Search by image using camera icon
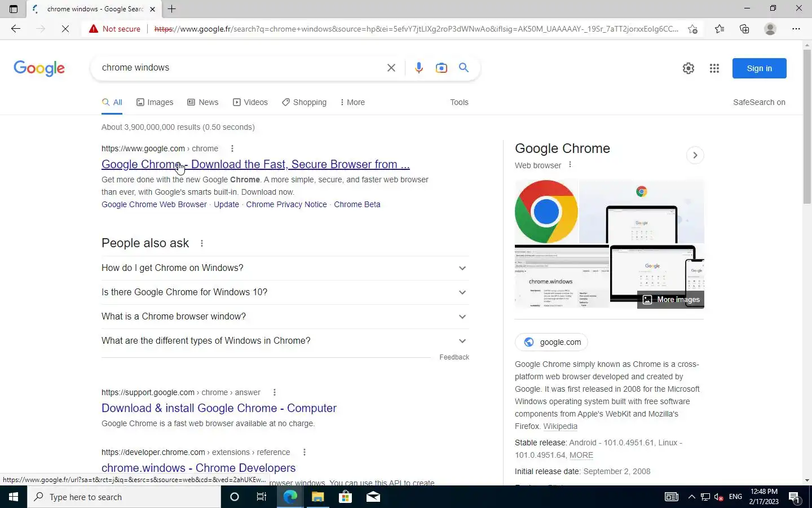The image size is (812, 508). [442, 68]
